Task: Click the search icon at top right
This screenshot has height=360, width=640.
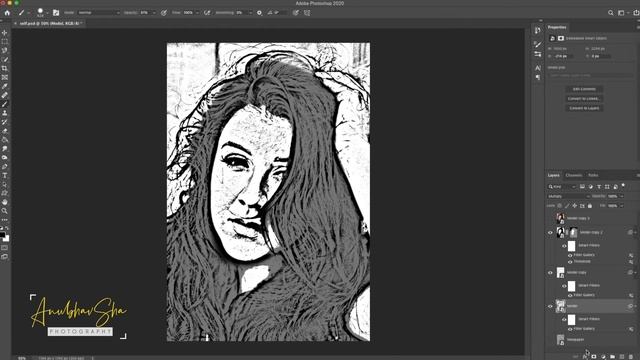Action: pos(611,13)
